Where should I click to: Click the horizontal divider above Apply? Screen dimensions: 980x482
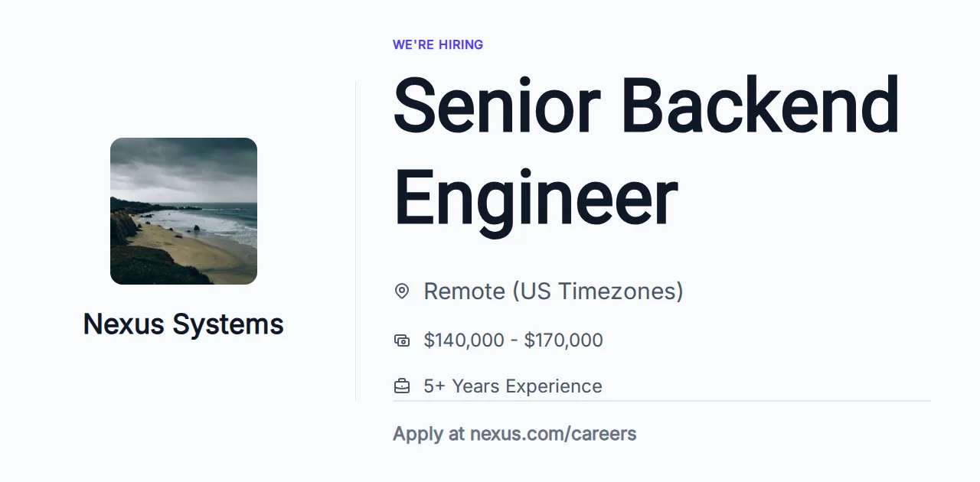(661, 400)
